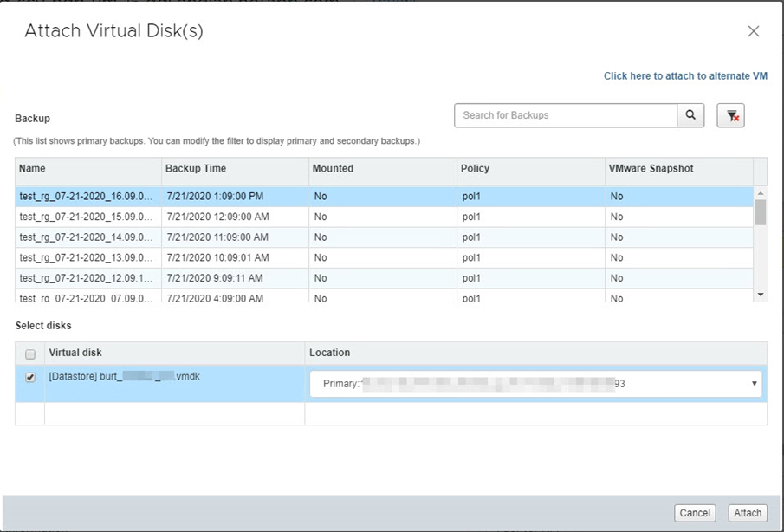Click the Search for Backups field
Image resolution: width=784 pixels, height=532 pixels.
tap(565, 115)
